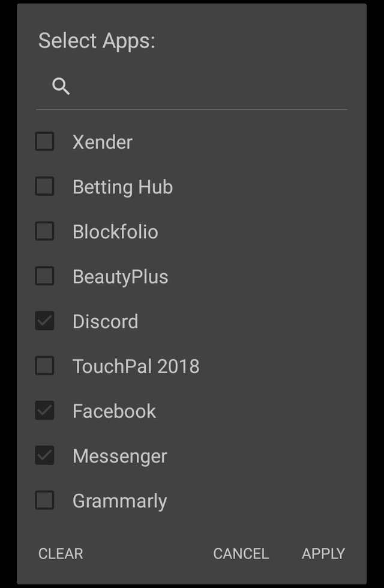
Task: Enable the Grammarly checkbox
Action: point(44,500)
